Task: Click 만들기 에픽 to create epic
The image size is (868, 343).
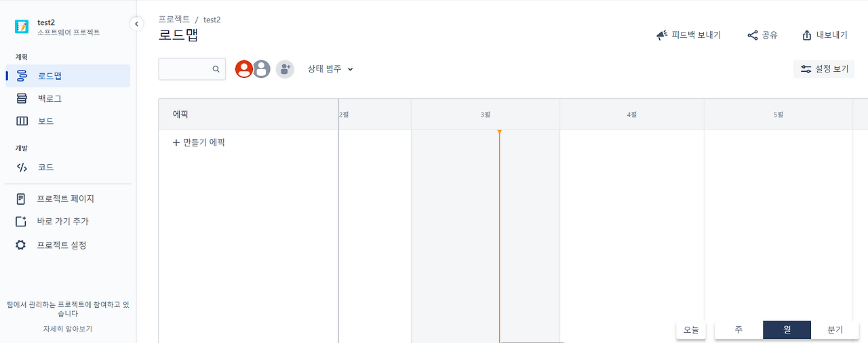Action: pyautogui.click(x=199, y=142)
